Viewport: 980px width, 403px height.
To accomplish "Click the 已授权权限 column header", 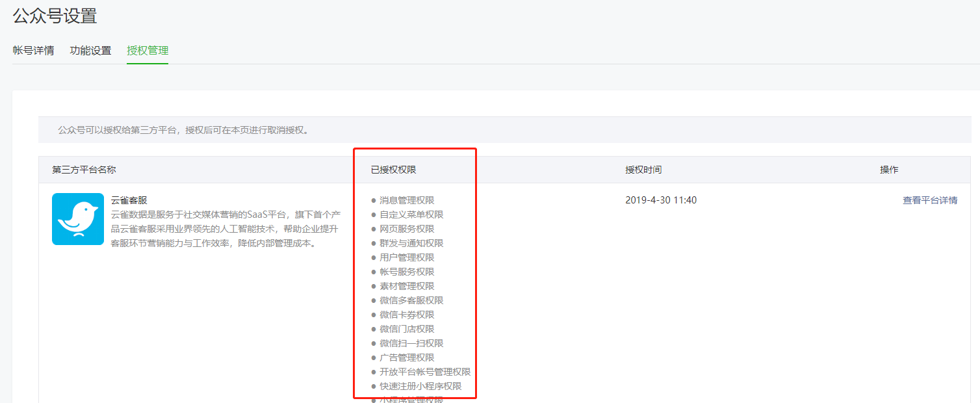I will [x=393, y=170].
